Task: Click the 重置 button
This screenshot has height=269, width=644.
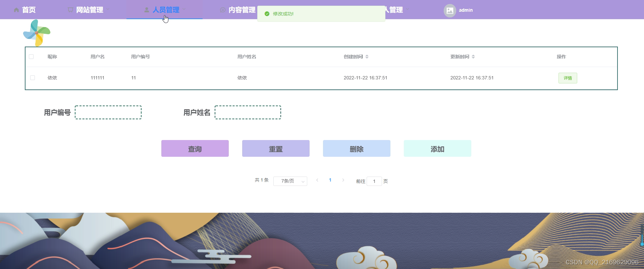Action: tap(276, 148)
